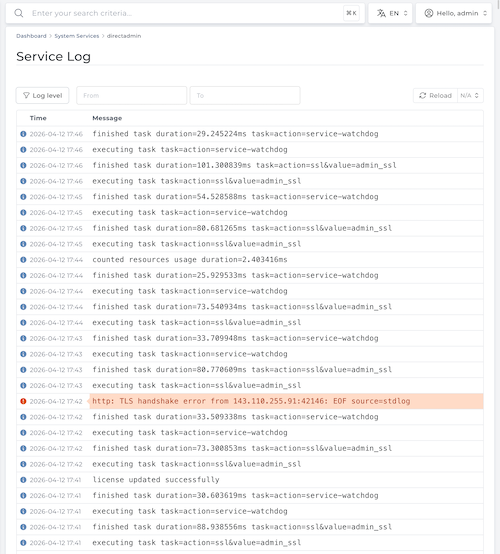500x554 pixels.
Task: Open the Hello, admin user menu
Action: pos(454,13)
